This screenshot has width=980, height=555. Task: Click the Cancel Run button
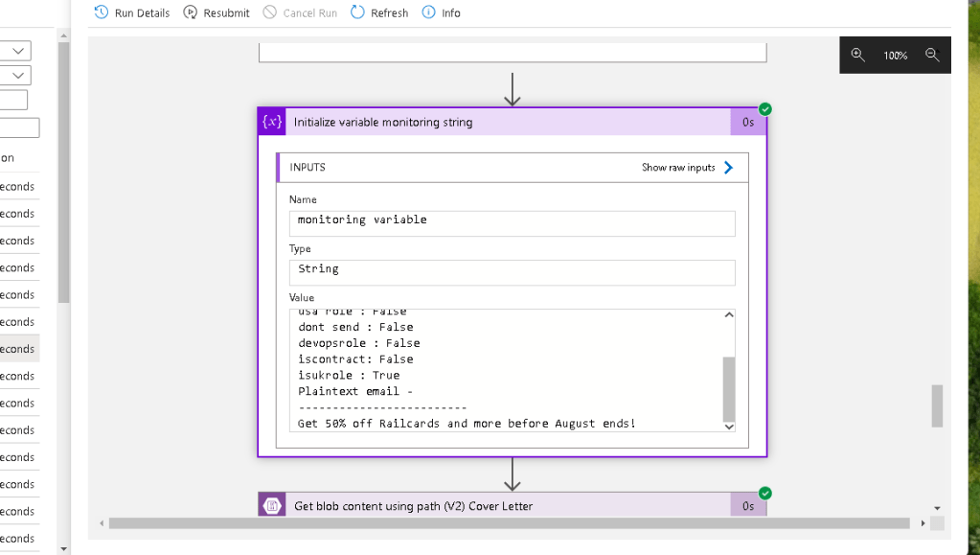point(300,12)
